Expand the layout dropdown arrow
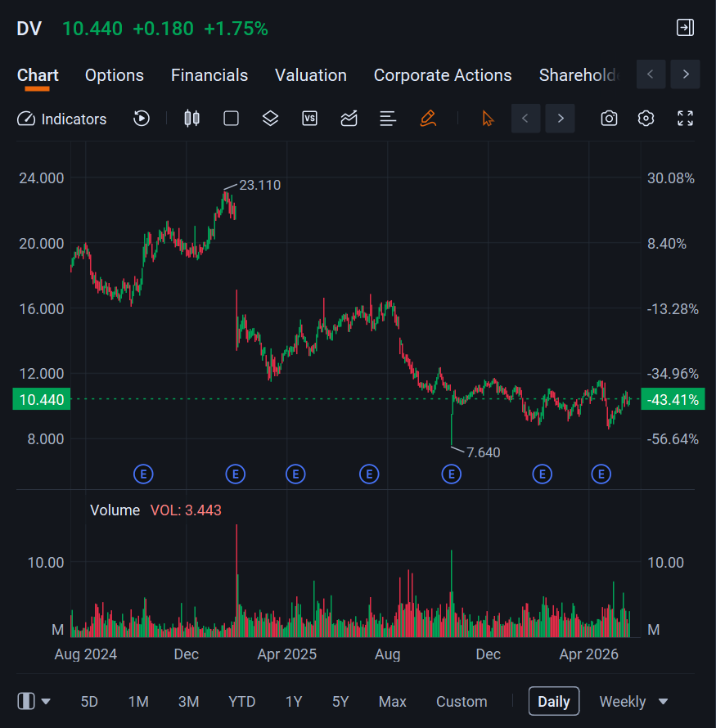The image size is (716, 728). point(46,702)
